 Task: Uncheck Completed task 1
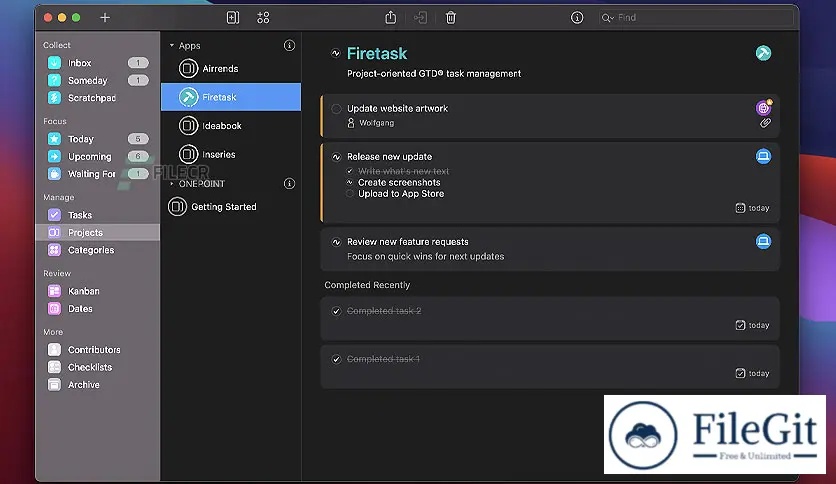[336, 359]
